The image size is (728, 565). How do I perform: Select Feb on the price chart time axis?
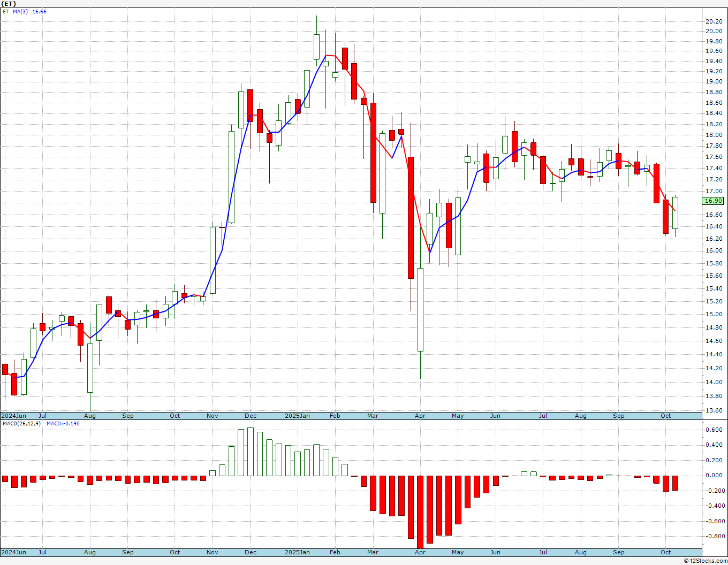coord(335,416)
